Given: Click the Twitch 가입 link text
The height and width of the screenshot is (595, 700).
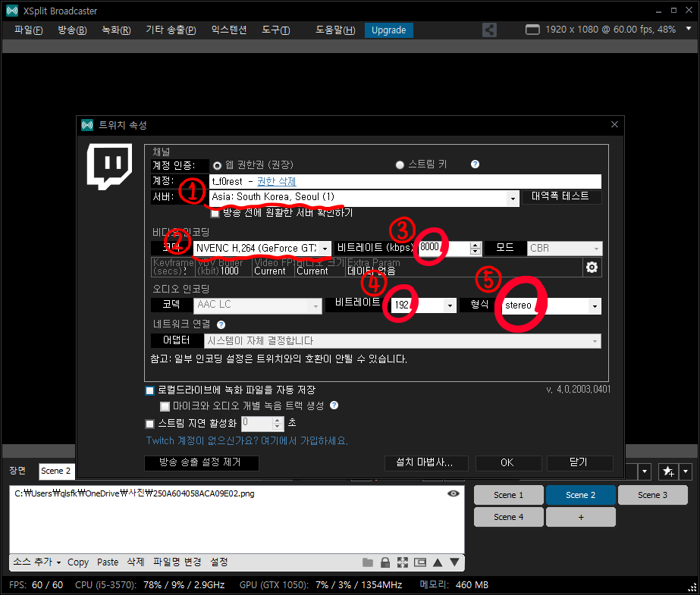Looking at the screenshot, I should [247, 440].
